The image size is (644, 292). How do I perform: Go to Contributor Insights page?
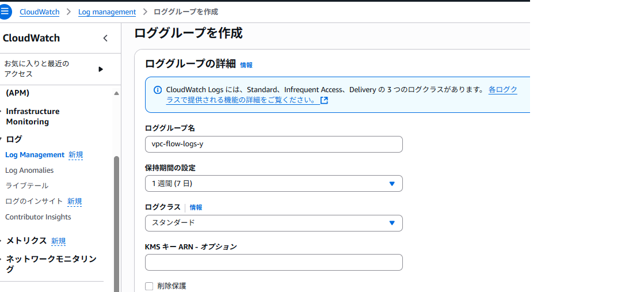pos(38,217)
